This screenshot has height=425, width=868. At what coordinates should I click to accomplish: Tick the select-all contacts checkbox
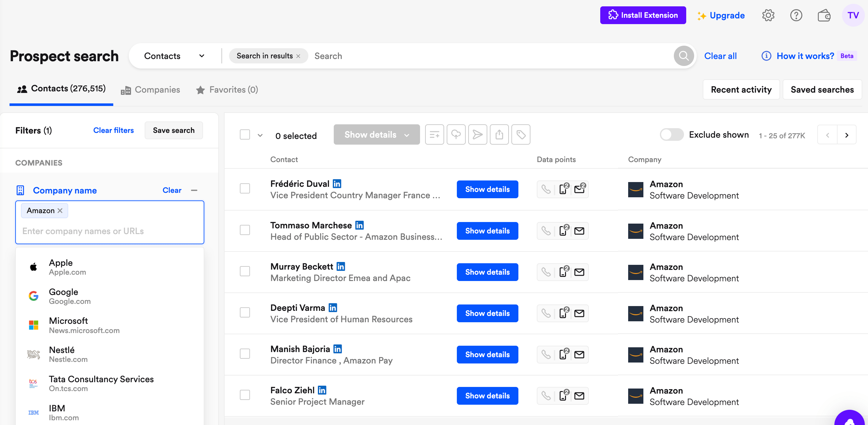pyautogui.click(x=245, y=135)
